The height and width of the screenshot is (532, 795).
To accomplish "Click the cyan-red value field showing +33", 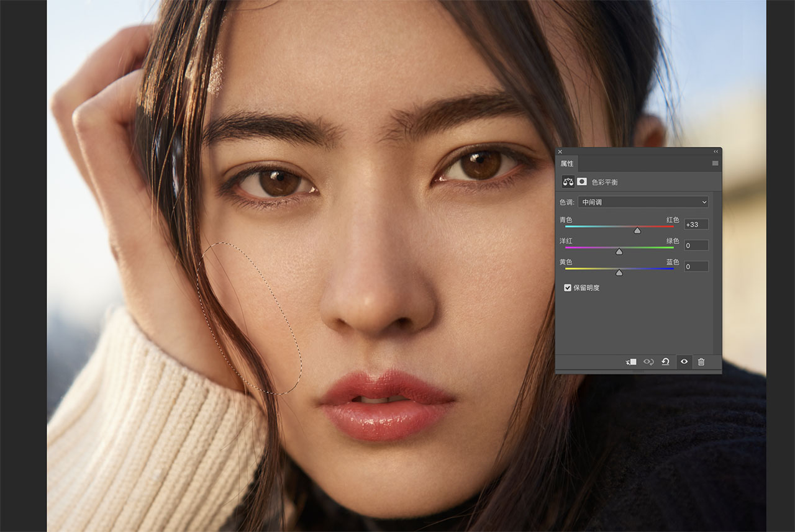I will [696, 224].
